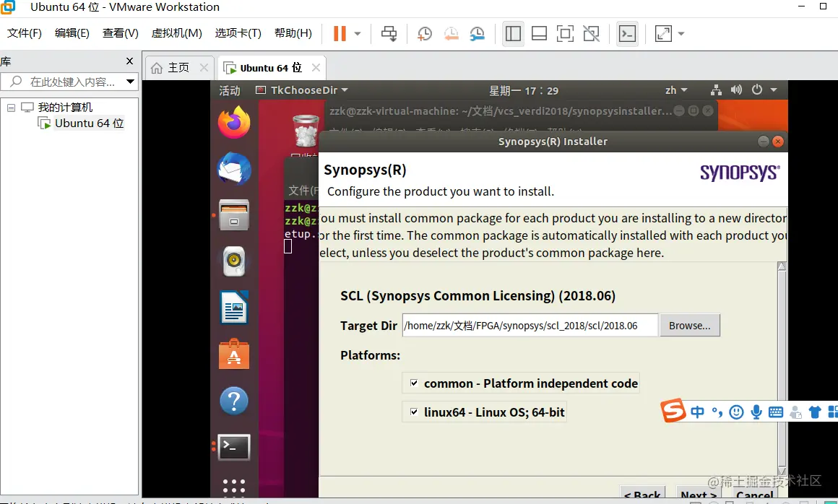Collapse the 我的计算机 tree node
This screenshot has height=504, width=838.
coord(11,108)
